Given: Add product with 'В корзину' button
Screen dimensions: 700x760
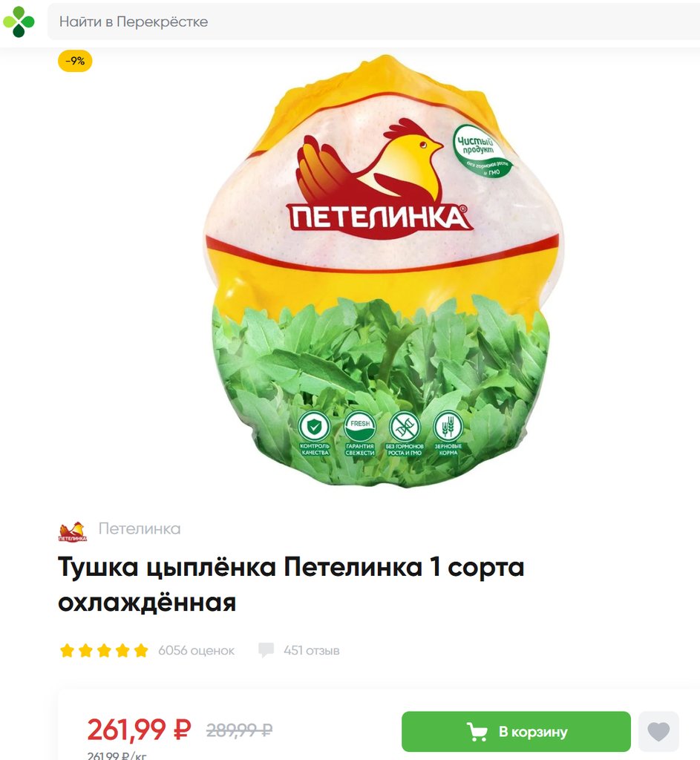Looking at the screenshot, I should (516, 731).
